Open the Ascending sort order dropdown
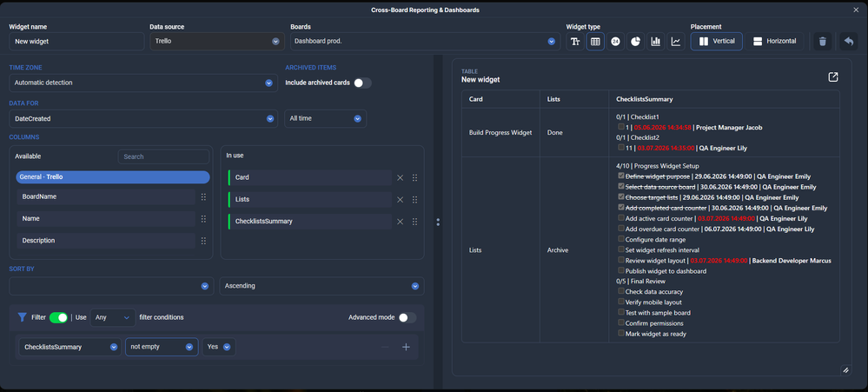868x392 pixels. pos(321,286)
